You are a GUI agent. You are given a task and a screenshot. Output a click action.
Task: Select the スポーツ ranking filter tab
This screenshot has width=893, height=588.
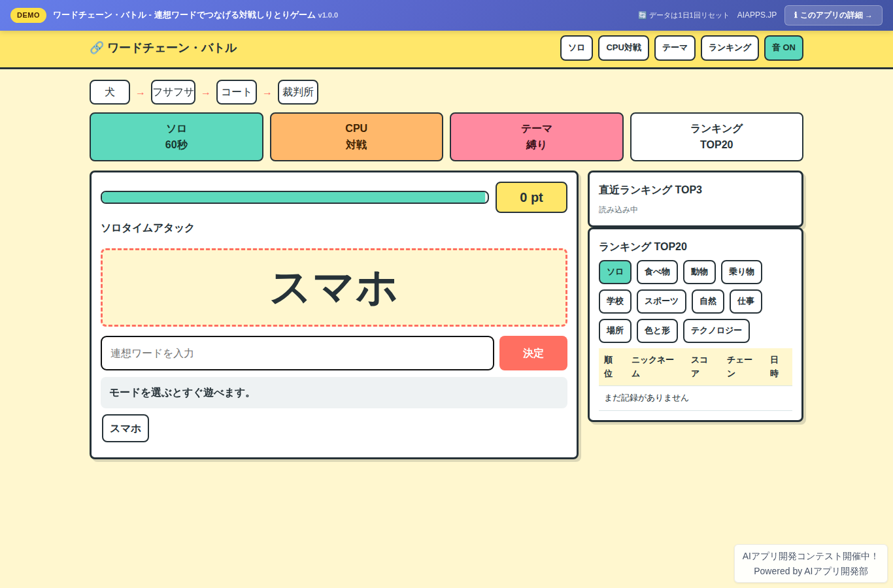click(x=662, y=301)
